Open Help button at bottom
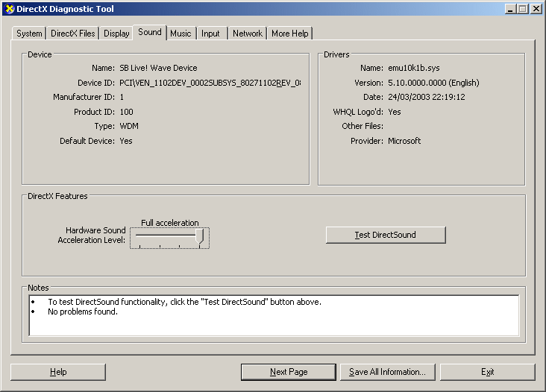Viewport: 546px width, 392px height. (x=58, y=372)
